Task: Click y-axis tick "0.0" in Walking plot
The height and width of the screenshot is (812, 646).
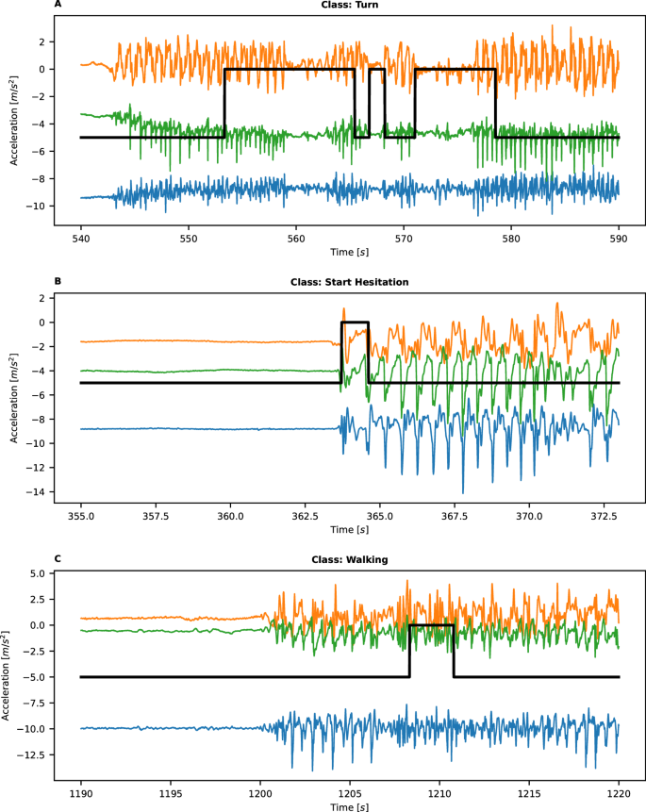Action: pyautogui.click(x=38, y=625)
